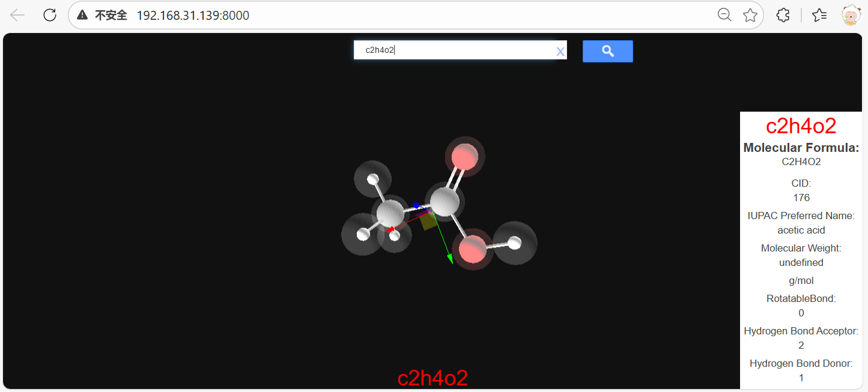Click the 'Hydrogen Bond Donor:' label

click(x=801, y=363)
